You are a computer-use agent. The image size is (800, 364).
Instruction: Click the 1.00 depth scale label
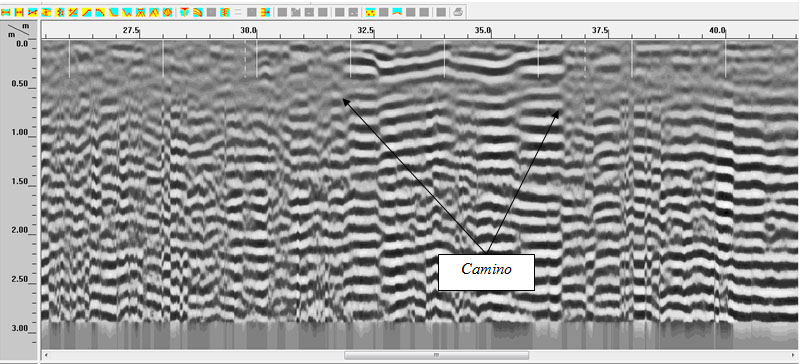19,133
